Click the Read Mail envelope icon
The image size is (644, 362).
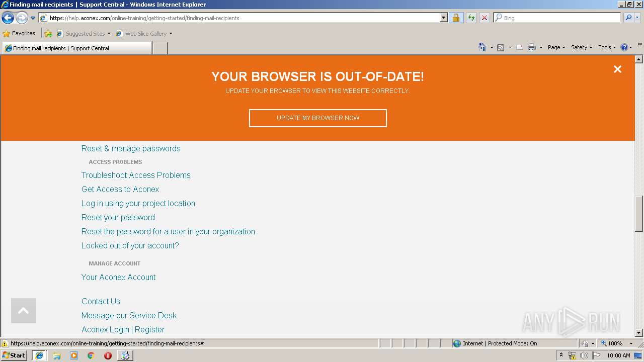tap(520, 47)
